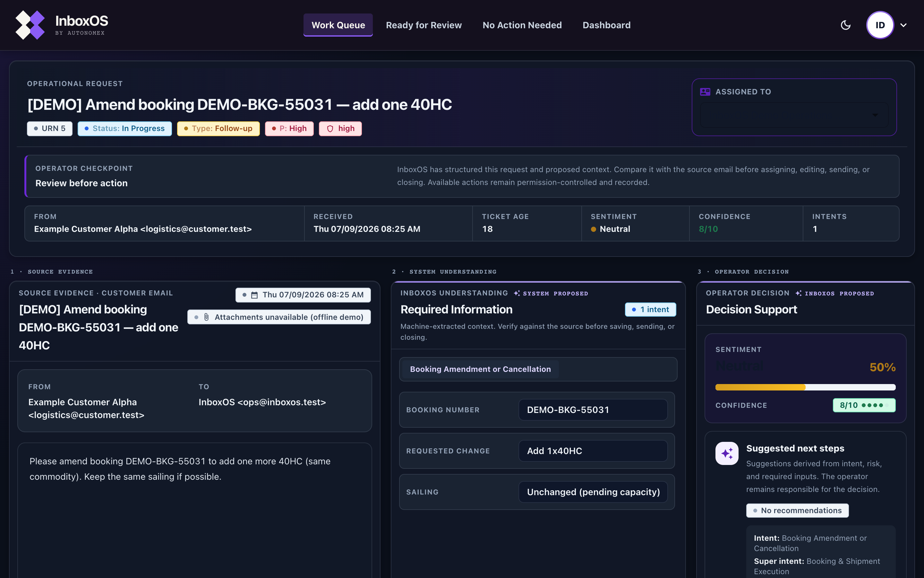Click the 'Decision Support' heading

click(751, 310)
